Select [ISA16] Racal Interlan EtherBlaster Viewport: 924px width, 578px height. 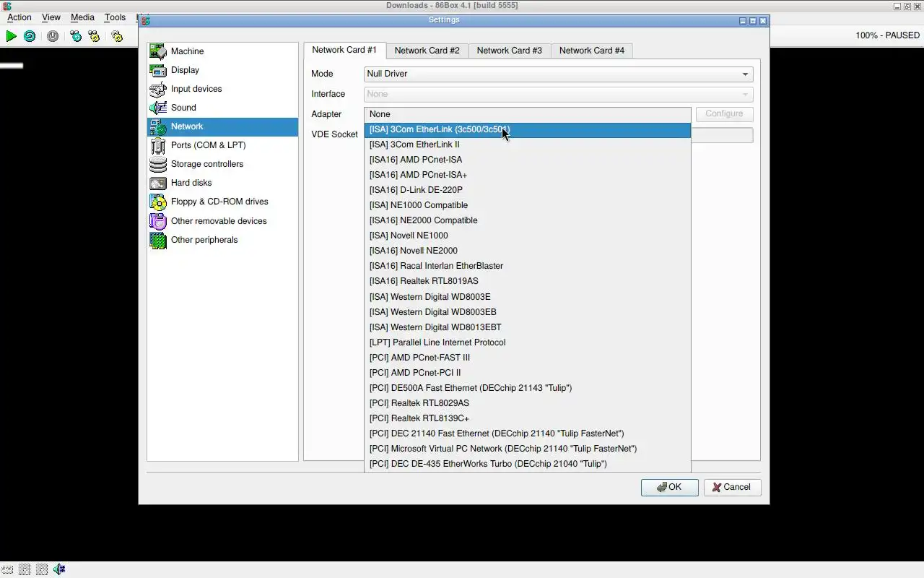tap(528, 266)
